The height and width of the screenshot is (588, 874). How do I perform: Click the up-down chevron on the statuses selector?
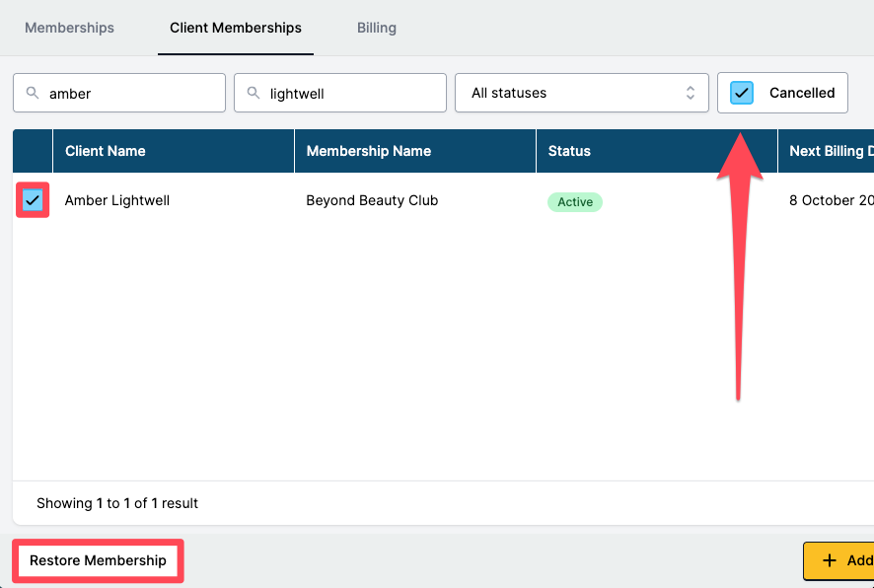[x=691, y=93]
